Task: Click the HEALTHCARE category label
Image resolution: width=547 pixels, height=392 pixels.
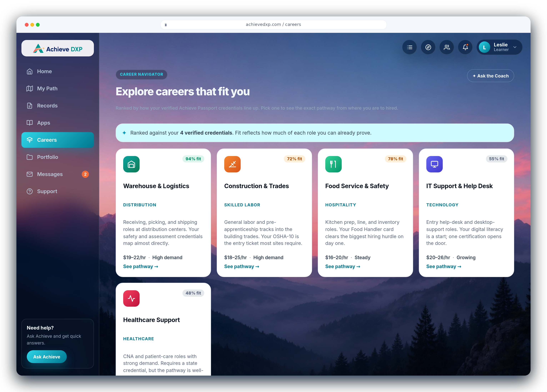Action: click(138, 339)
